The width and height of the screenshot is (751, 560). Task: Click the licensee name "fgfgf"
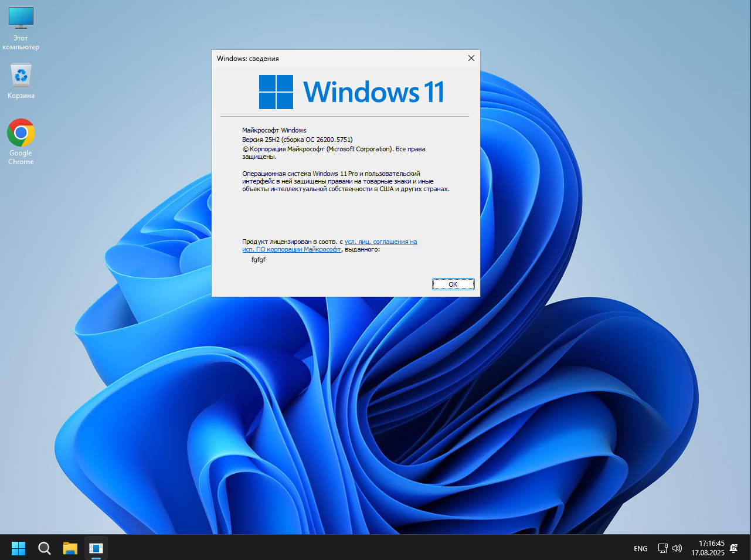click(259, 260)
